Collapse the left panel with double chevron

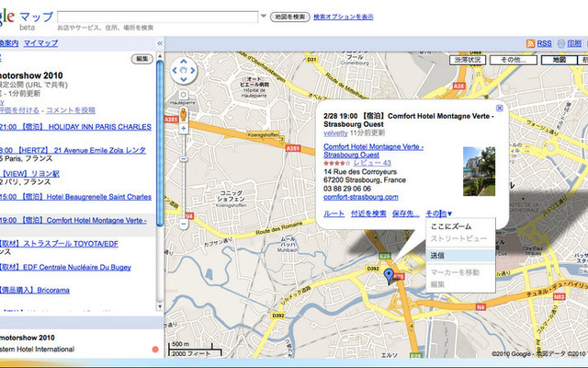tap(159, 43)
